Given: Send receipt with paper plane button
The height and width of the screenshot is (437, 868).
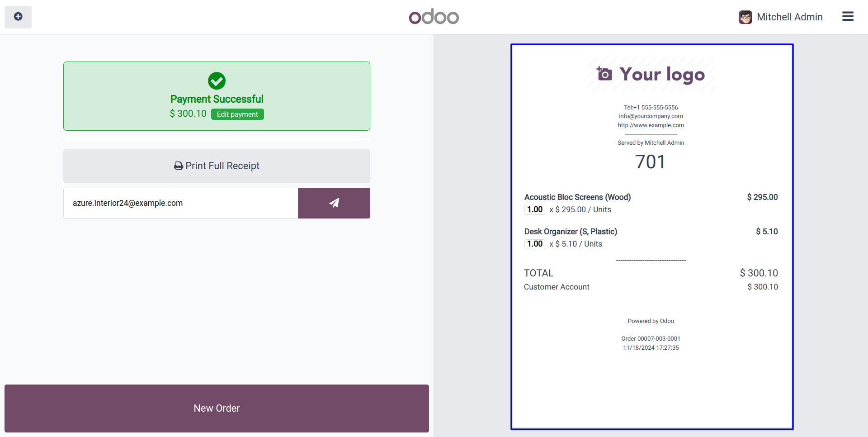Looking at the screenshot, I should [x=334, y=203].
